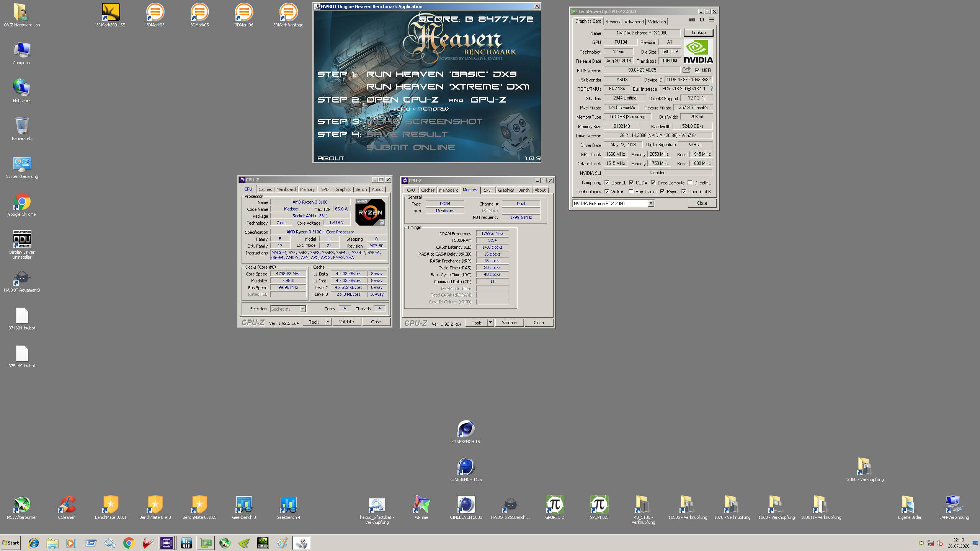
Task: Open Paint from the taskbar
Action: tap(282, 543)
